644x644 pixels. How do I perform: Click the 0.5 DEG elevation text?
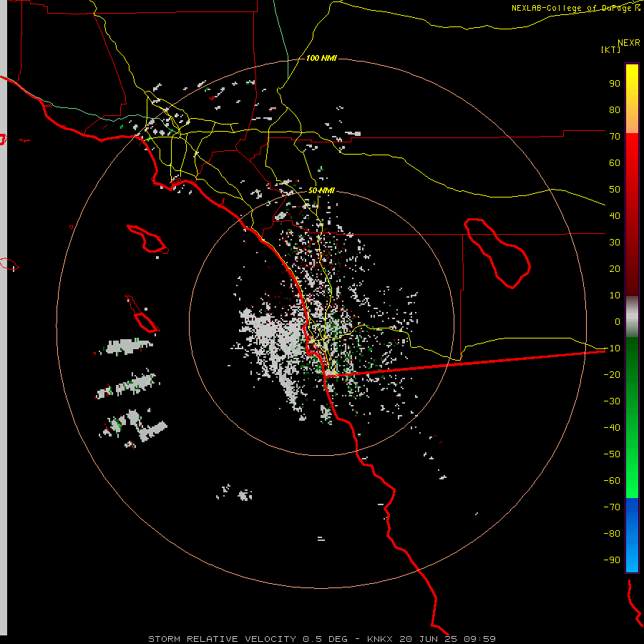pos(326,639)
